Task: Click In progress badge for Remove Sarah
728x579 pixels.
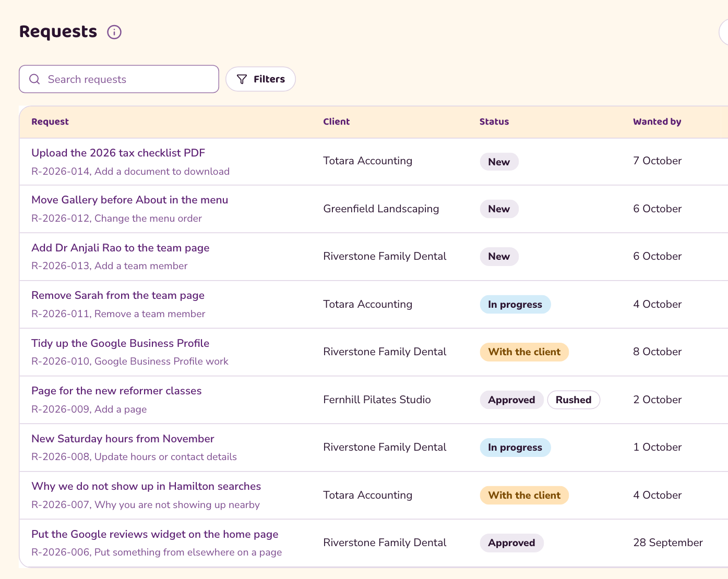Action: point(515,305)
